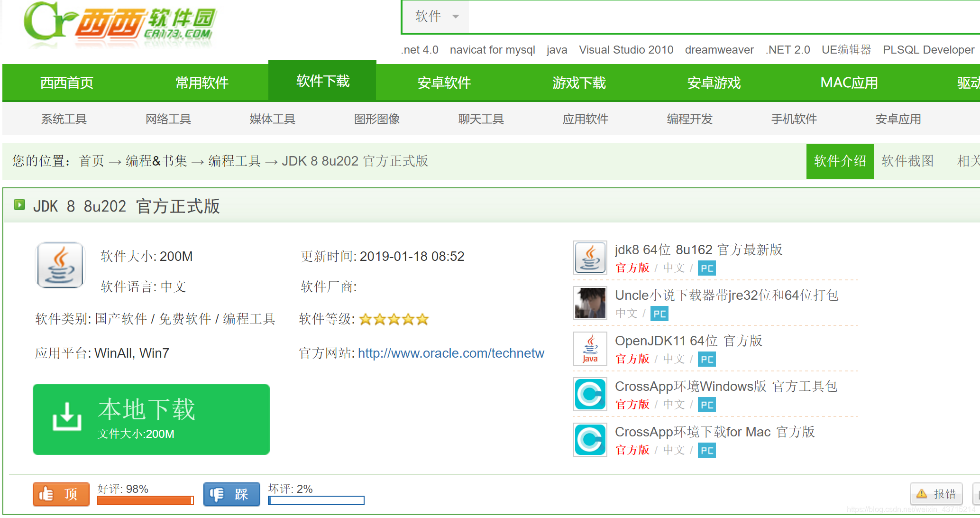Select 编程开发 in the sub-navigation

pyautogui.click(x=689, y=119)
